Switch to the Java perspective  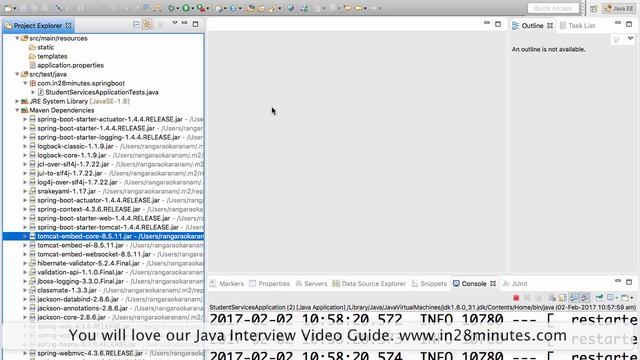coord(619,8)
